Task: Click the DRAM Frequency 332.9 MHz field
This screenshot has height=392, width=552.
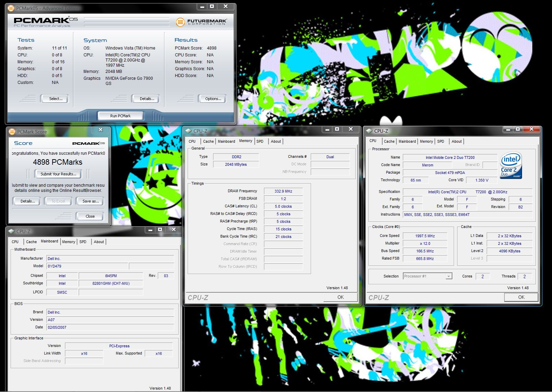Action: pos(283,191)
